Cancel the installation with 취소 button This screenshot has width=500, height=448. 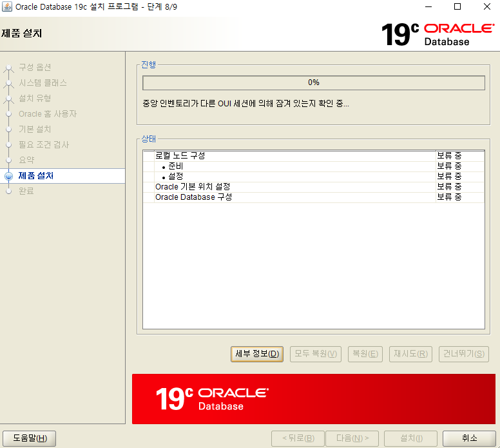tap(469, 438)
